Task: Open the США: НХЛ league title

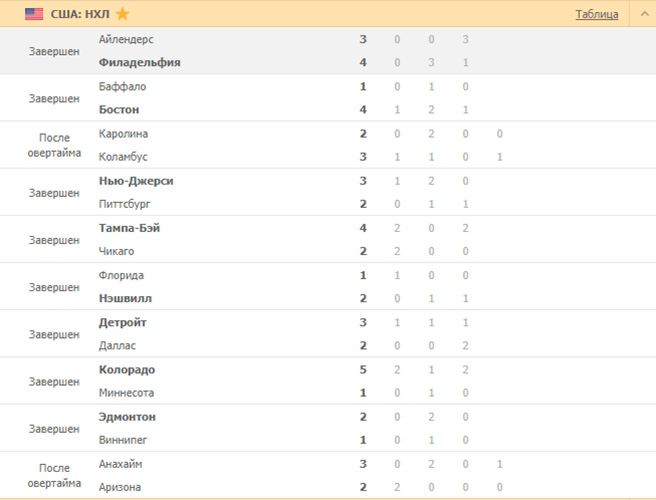Action: tap(80, 14)
